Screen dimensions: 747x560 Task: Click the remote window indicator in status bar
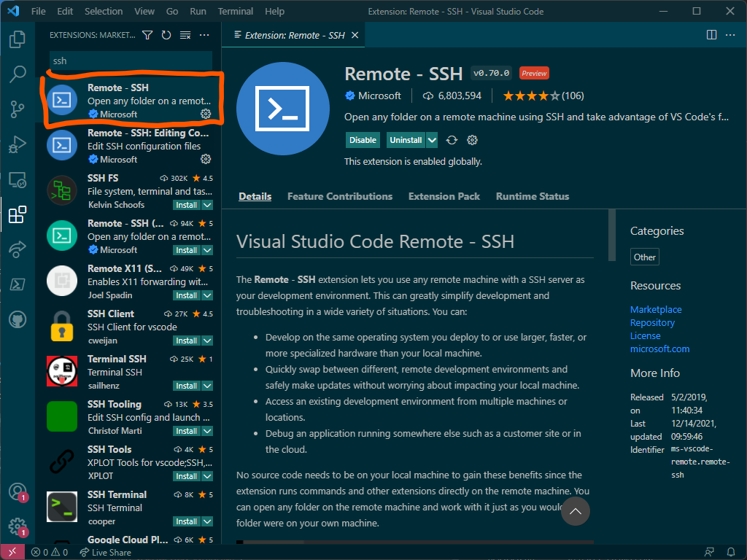click(x=12, y=553)
